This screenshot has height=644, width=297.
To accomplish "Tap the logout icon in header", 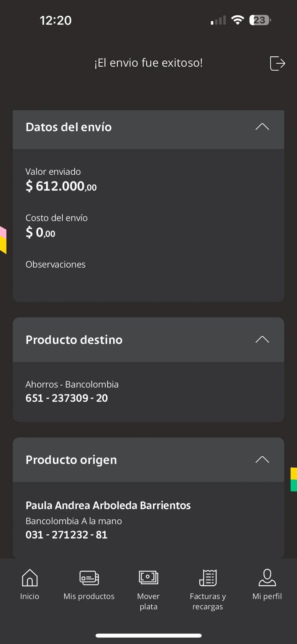I will [277, 63].
